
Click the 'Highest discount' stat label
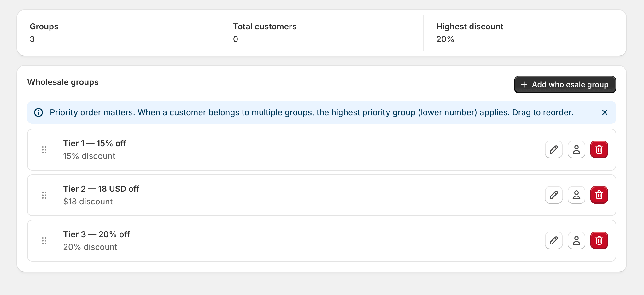pos(470,27)
